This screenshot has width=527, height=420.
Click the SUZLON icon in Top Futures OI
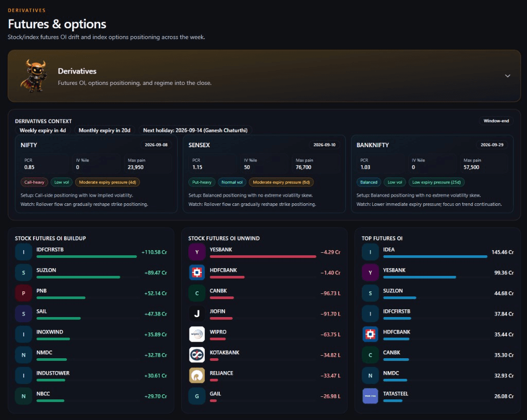(371, 293)
